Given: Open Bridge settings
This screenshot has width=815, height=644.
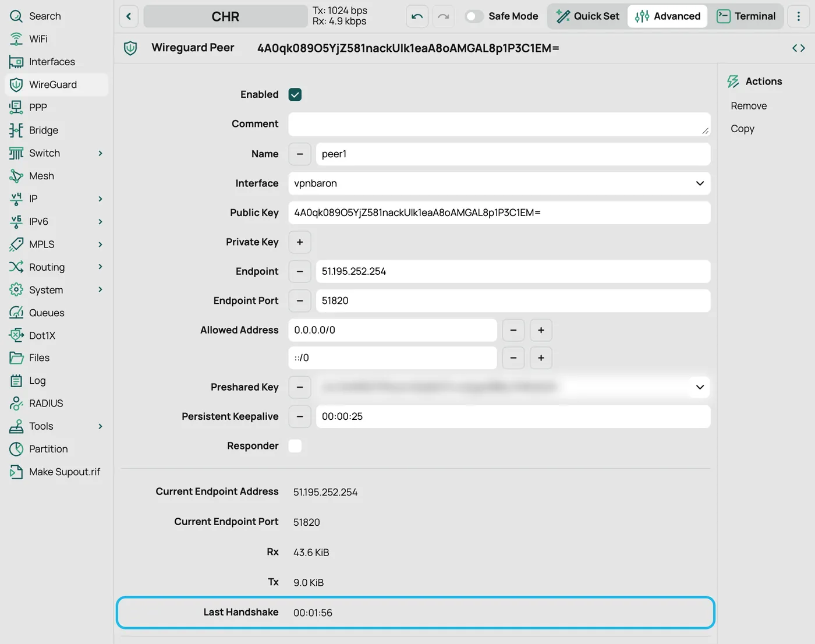Looking at the screenshot, I should (34, 130).
